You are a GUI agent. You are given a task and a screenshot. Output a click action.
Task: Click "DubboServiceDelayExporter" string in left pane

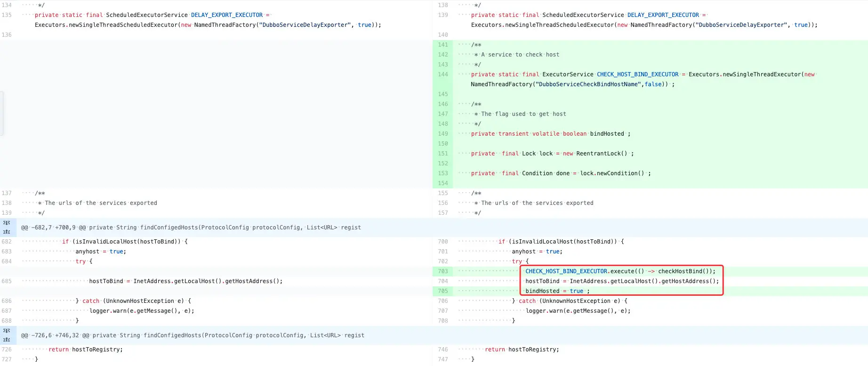click(x=305, y=25)
